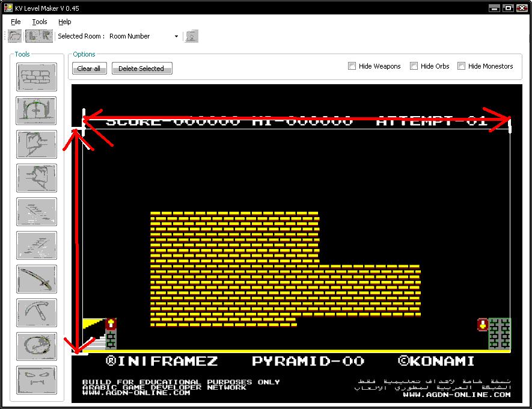
Task: Maximize the KV Level Maker window
Action: (x=508, y=8)
